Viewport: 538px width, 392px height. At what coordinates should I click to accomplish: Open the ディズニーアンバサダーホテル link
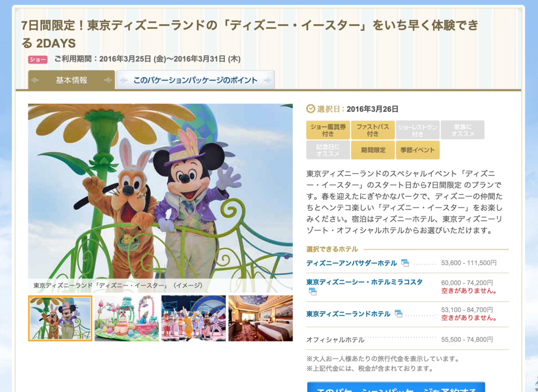(x=351, y=263)
